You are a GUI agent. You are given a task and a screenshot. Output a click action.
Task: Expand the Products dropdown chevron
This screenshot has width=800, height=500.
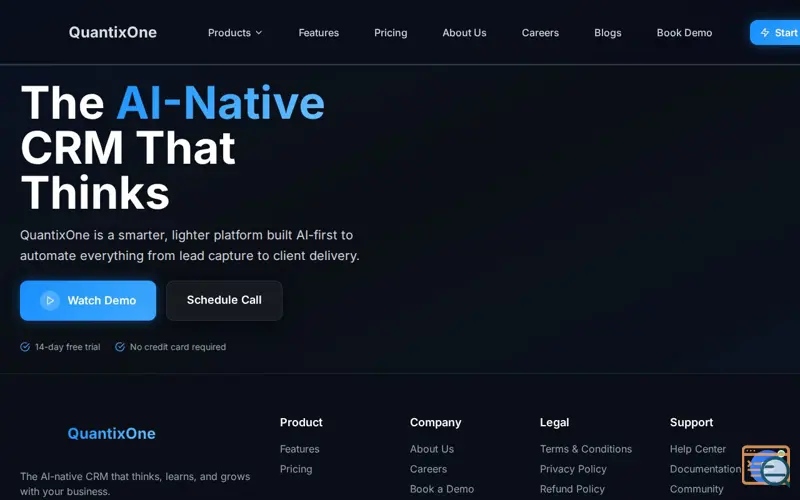(x=259, y=33)
